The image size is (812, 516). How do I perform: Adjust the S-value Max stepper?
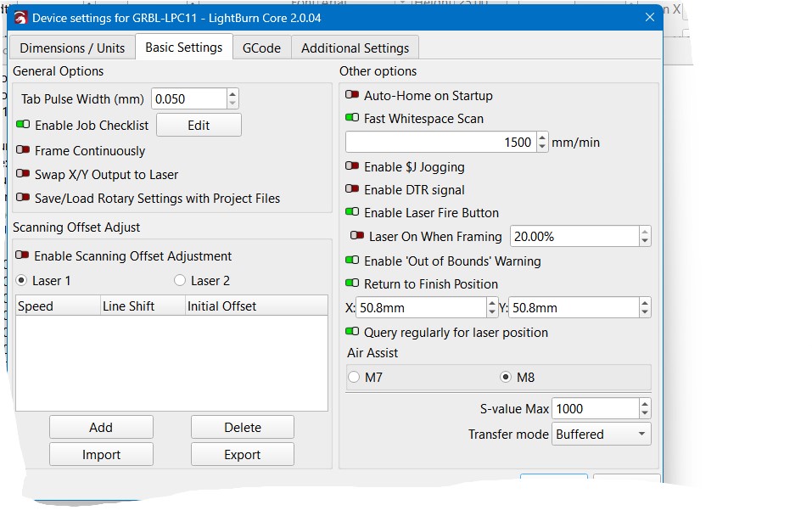point(645,408)
